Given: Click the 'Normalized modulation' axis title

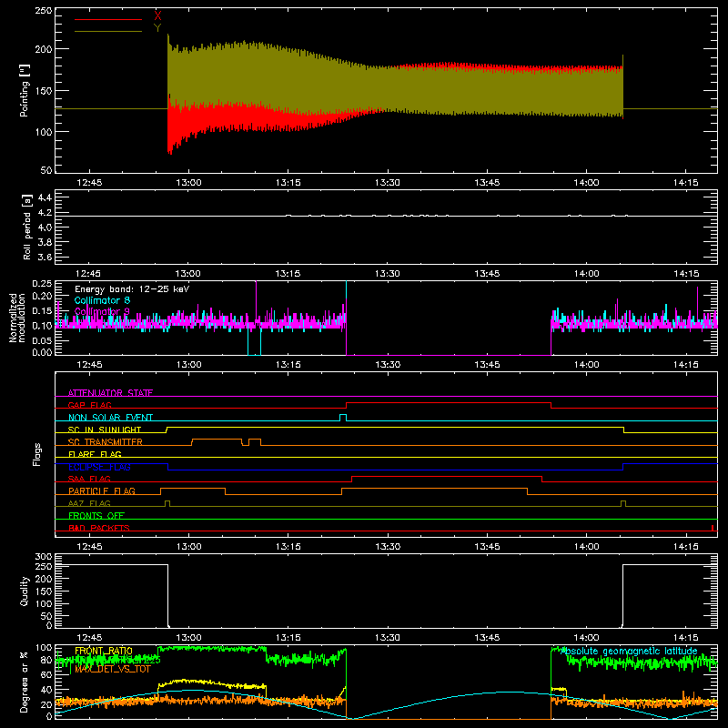Looking at the screenshot, I should pos(17,318).
